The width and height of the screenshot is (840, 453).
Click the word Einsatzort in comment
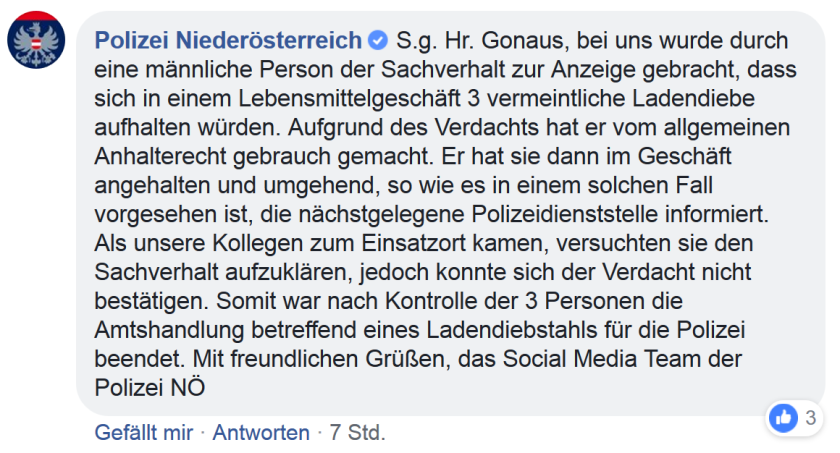(x=414, y=244)
